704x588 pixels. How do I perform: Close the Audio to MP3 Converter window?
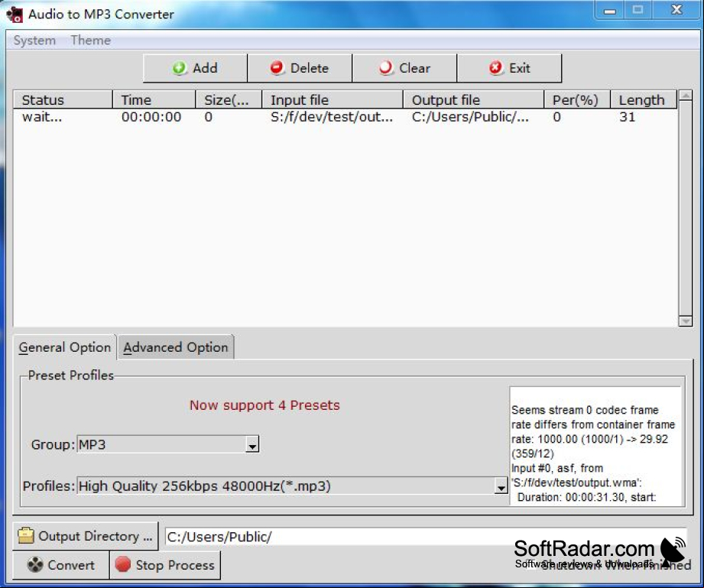676,10
